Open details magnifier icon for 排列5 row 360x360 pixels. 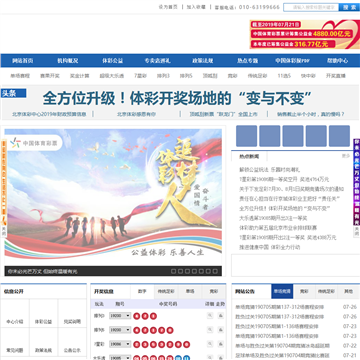(210, 330)
